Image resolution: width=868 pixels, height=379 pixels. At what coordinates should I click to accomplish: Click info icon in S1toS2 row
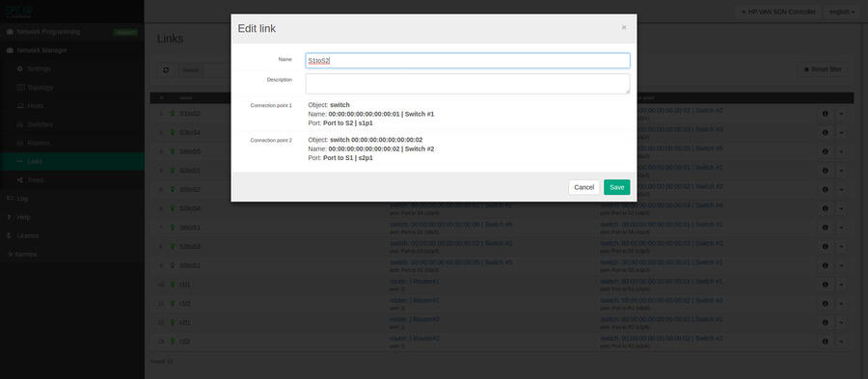[x=825, y=114]
